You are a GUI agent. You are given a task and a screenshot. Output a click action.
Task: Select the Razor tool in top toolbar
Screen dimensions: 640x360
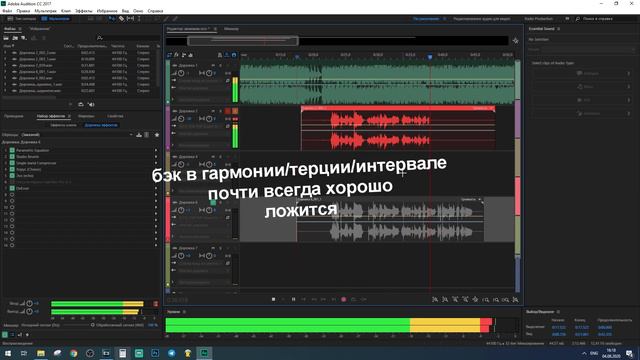click(x=121, y=19)
